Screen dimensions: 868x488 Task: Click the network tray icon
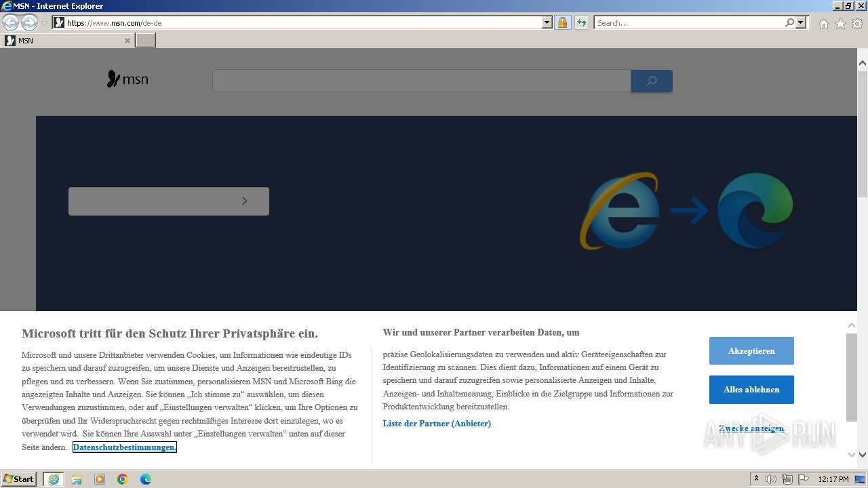click(787, 479)
